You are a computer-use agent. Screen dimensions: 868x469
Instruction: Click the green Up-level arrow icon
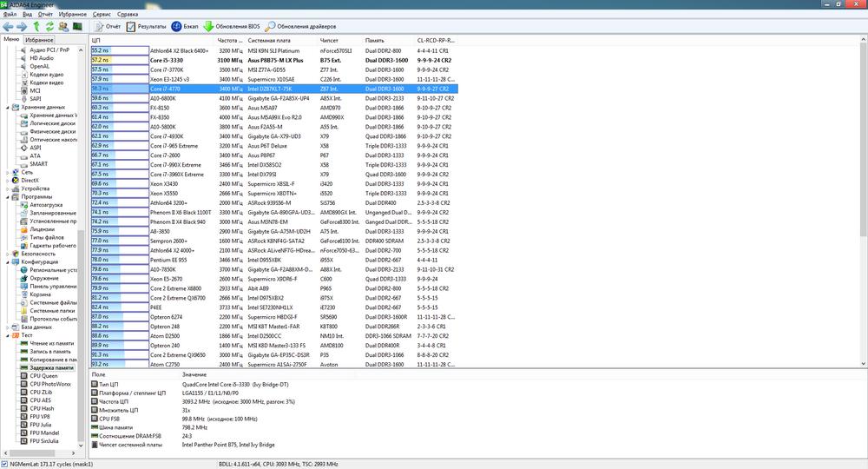coord(36,27)
